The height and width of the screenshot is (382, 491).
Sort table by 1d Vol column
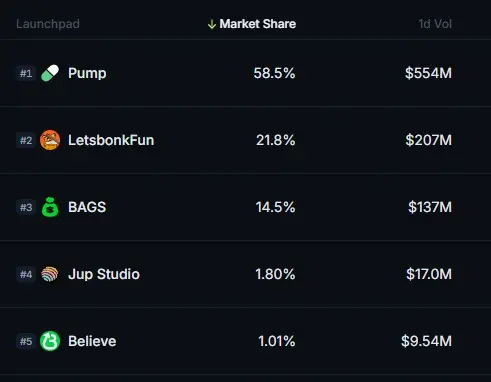tap(435, 24)
